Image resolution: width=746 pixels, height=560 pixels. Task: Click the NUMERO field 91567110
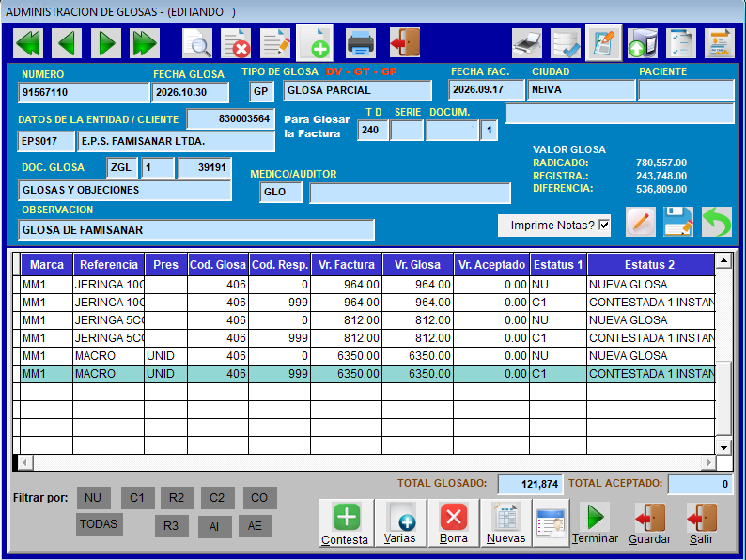[x=85, y=92]
